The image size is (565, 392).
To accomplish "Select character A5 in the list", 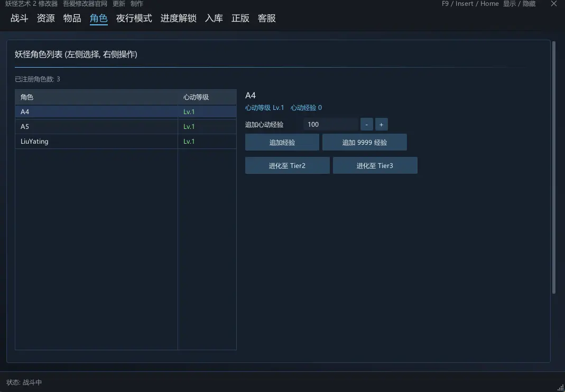I will [125, 126].
